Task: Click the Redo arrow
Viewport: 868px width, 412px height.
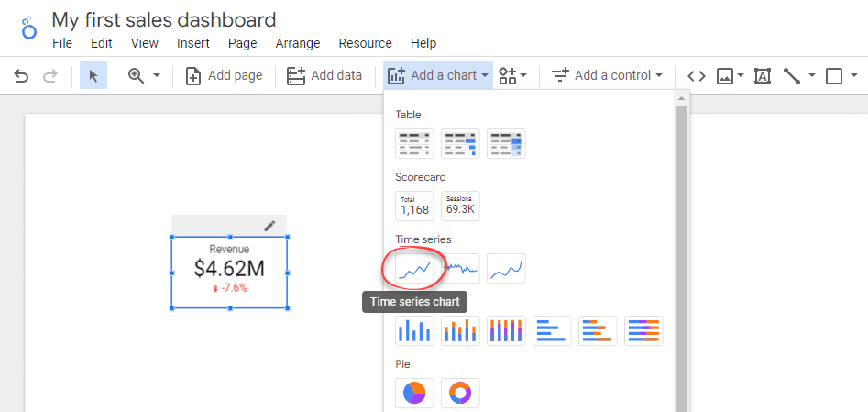Action: click(49, 76)
